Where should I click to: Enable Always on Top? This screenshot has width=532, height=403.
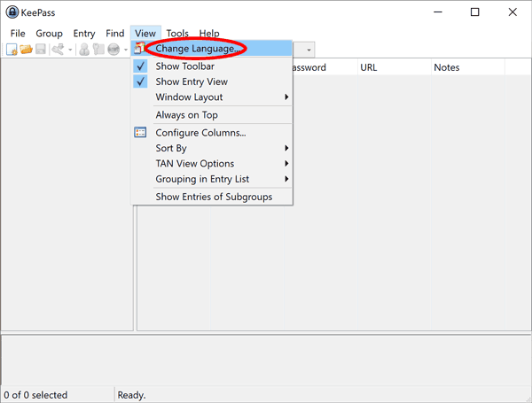[212, 115]
